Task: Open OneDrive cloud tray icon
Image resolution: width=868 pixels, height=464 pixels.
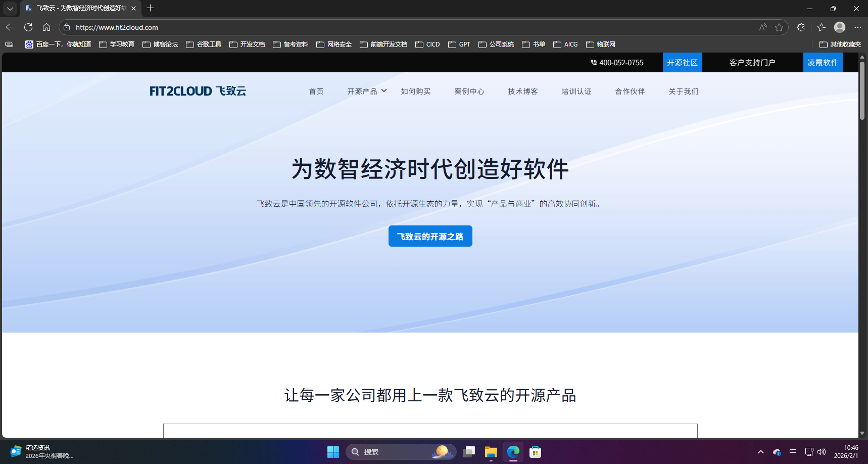Action: [777, 452]
